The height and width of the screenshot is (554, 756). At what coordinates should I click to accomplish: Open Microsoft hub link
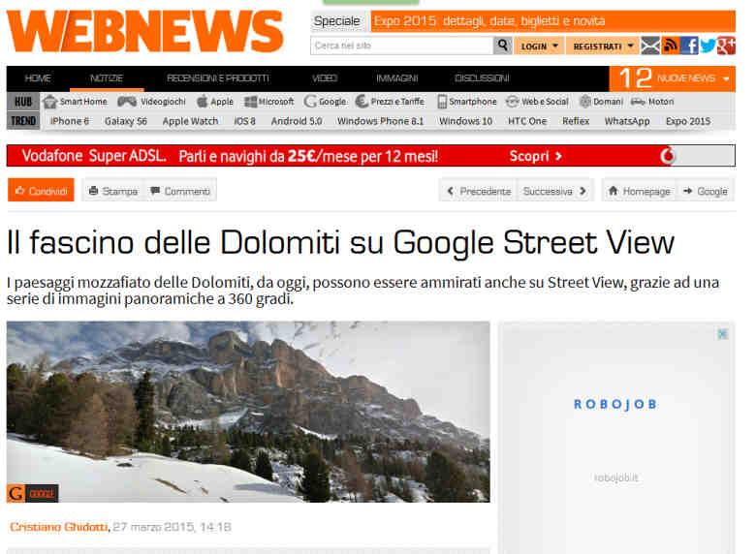[x=269, y=102]
